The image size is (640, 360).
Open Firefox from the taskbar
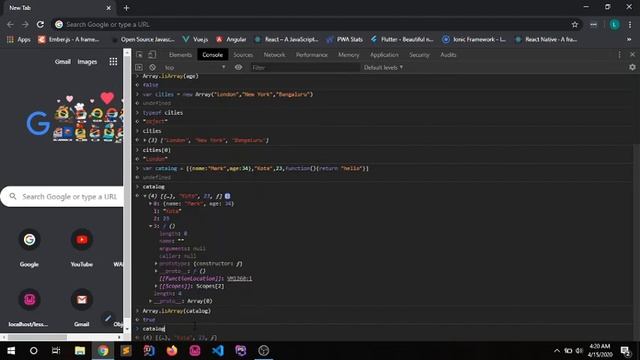click(172, 351)
